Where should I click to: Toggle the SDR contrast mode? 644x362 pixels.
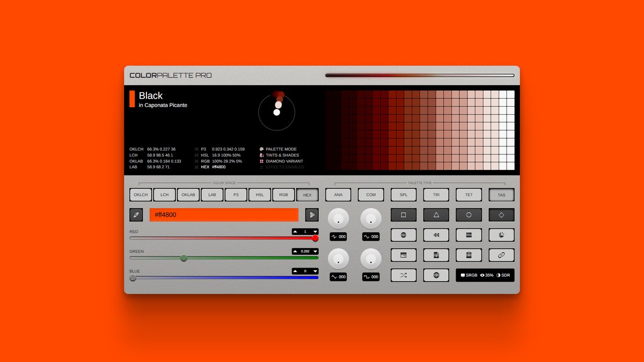pos(503,275)
